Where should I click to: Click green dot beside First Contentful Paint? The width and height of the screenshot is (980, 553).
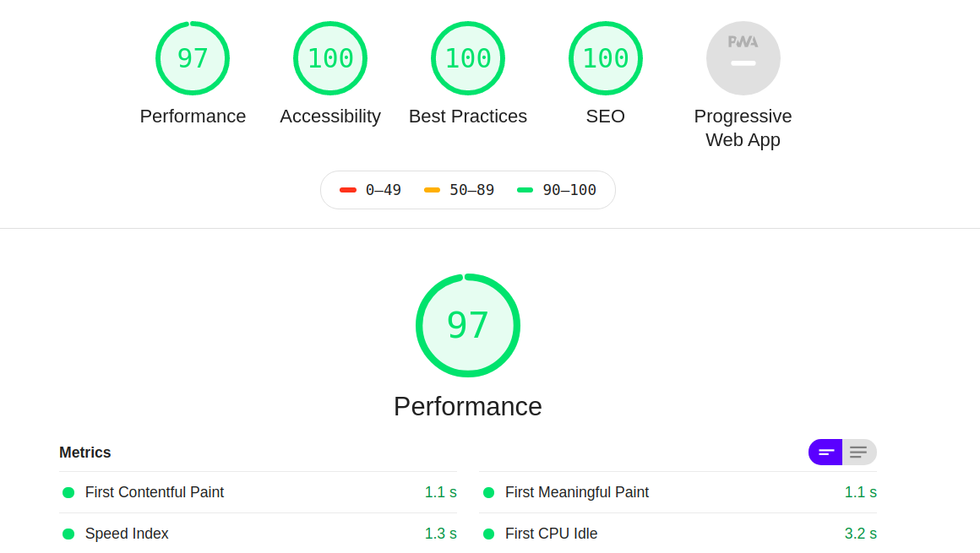tap(68, 492)
